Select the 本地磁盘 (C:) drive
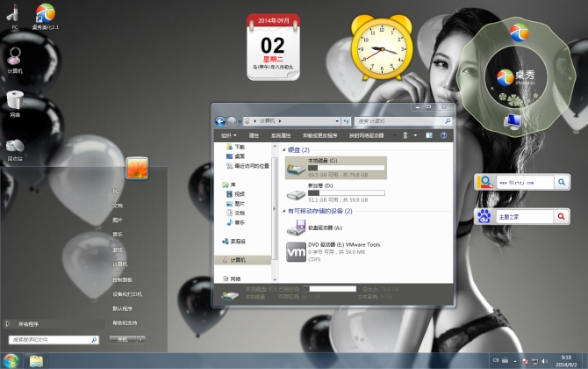588x369 pixels. coord(336,168)
